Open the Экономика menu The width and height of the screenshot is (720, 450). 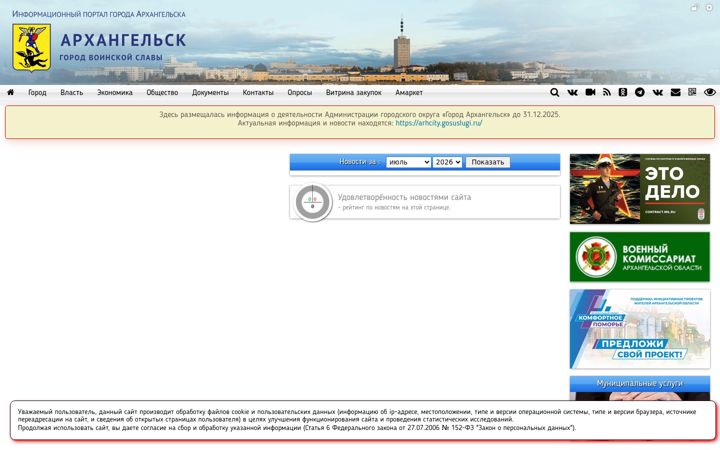(x=115, y=93)
